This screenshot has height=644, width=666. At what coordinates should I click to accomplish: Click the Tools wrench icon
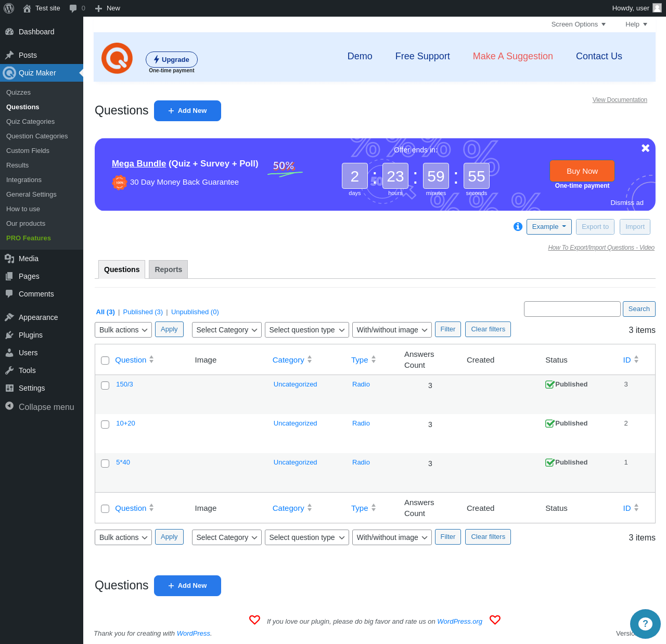[9, 370]
